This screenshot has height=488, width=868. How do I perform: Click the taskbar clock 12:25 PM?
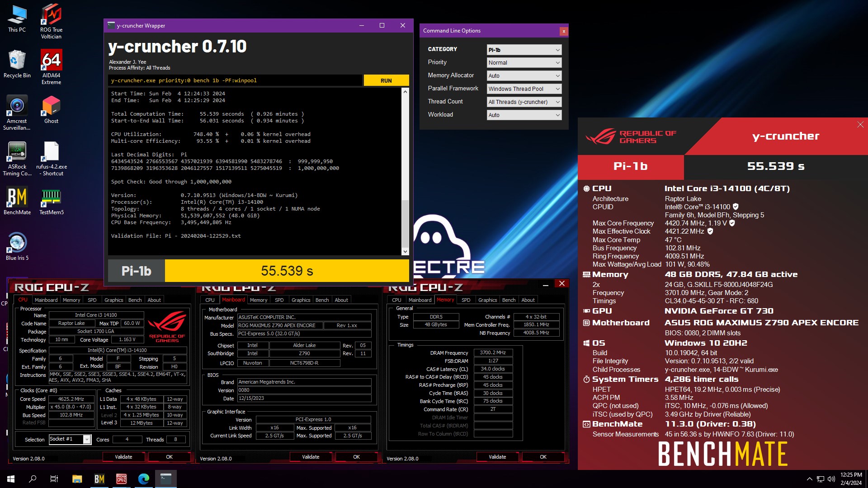[x=851, y=479]
